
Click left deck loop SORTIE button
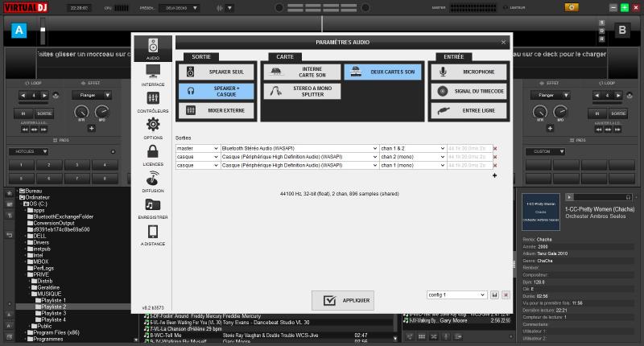point(44,113)
